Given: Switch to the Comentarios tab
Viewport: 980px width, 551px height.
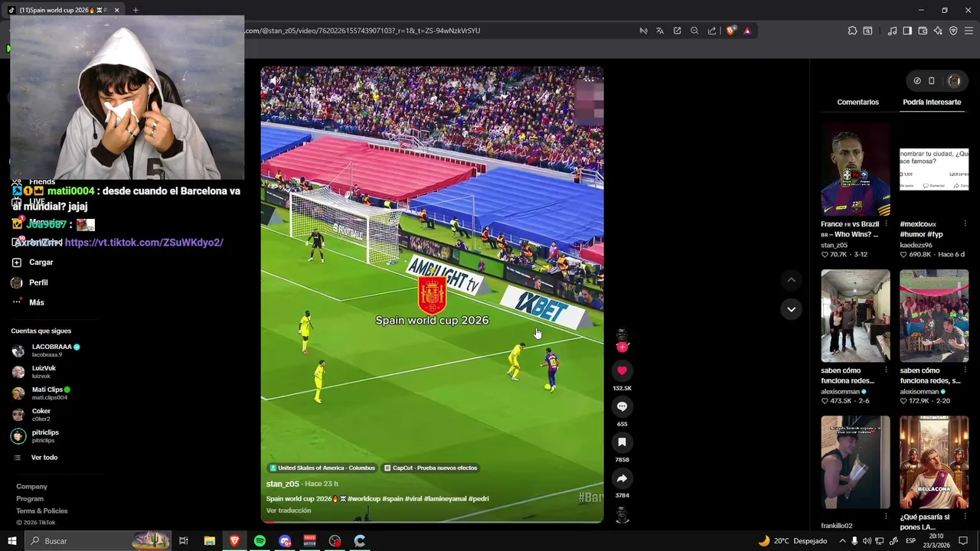Looking at the screenshot, I should point(857,102).
